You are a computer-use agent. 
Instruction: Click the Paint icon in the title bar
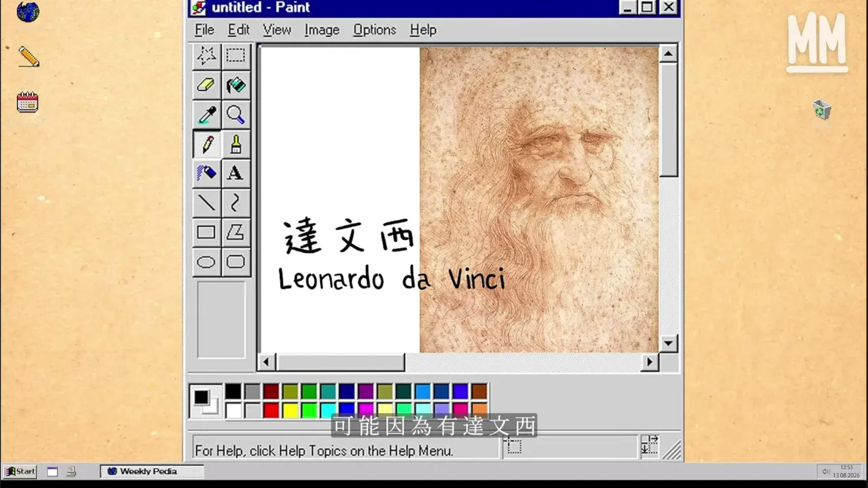point(199,7)
